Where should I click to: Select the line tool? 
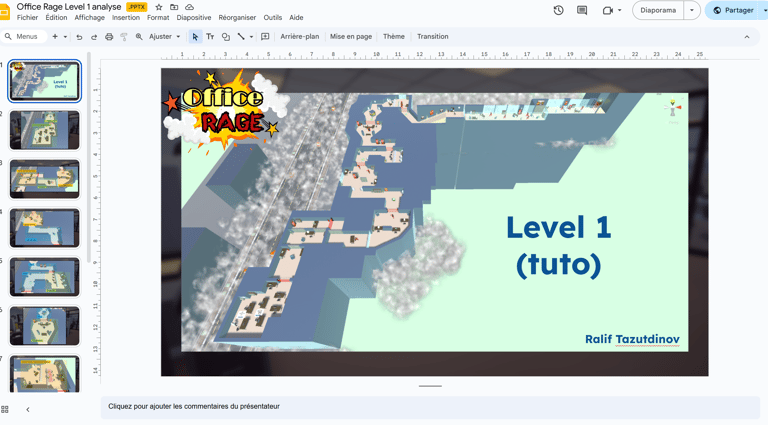(x=241, y=37)
